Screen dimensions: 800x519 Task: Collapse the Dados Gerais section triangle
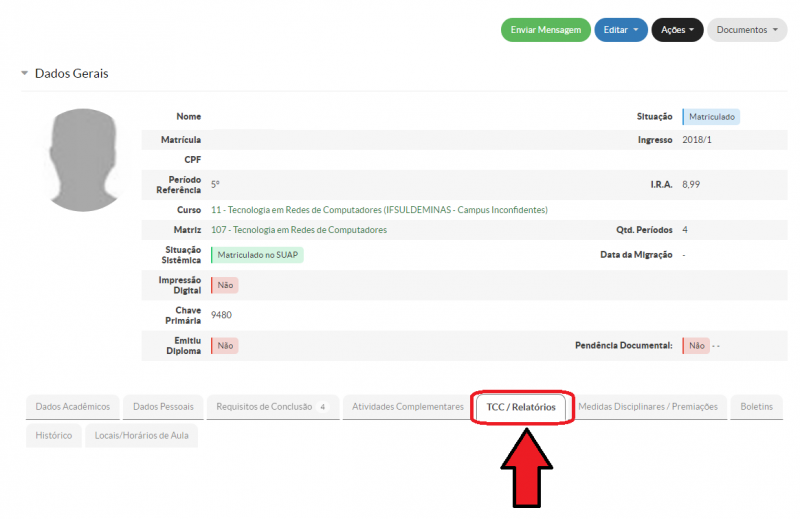pos(24,73)
